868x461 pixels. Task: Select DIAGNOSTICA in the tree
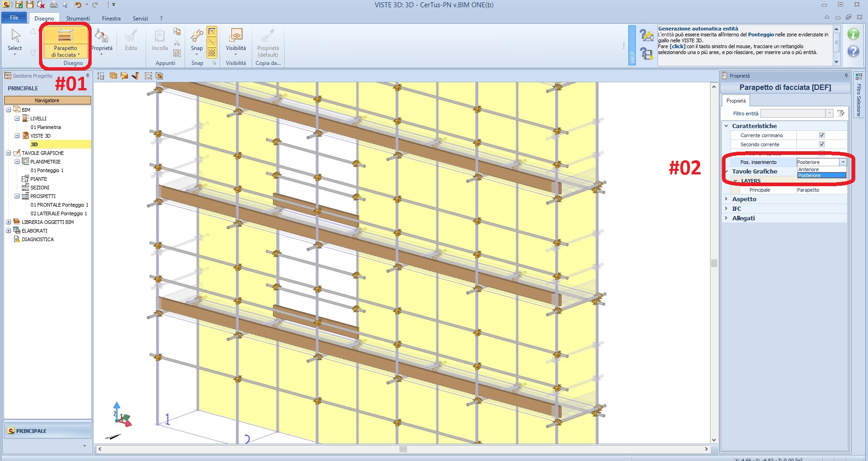click(x=38, y=239)
